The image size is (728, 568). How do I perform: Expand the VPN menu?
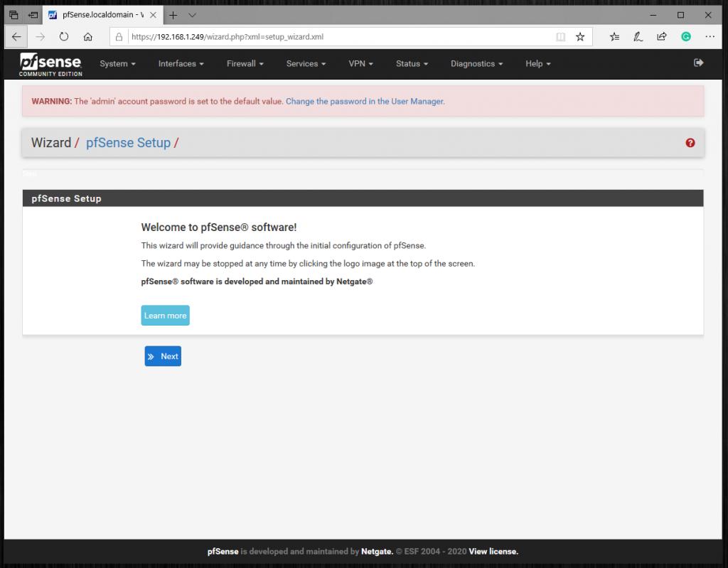tap(360, 64)
